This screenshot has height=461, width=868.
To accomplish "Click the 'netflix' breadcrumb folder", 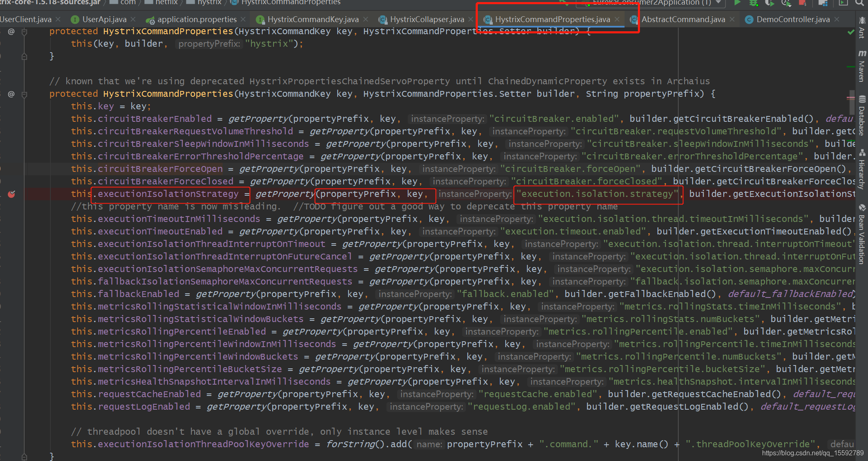I will [x=161, y=3].
